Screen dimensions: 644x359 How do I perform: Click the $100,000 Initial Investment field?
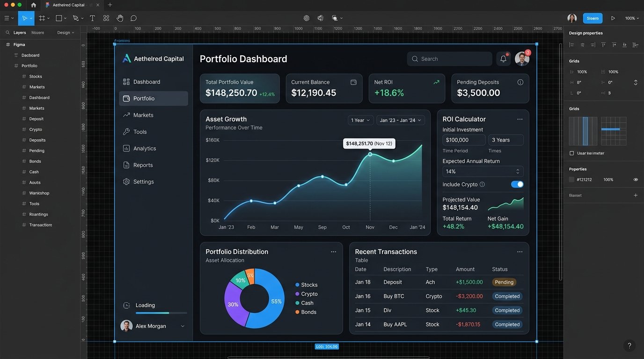coord(464,140)
